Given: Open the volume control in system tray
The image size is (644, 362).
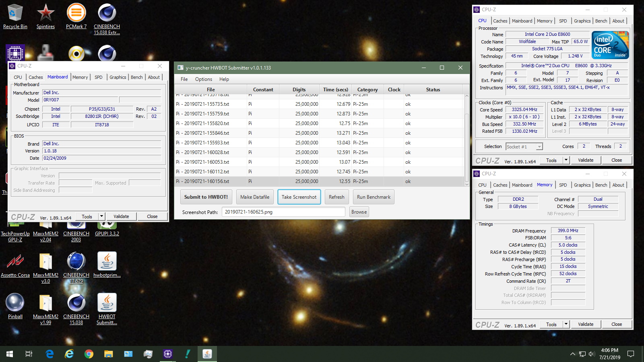Looking at the screenshot, I should point(592,354).
